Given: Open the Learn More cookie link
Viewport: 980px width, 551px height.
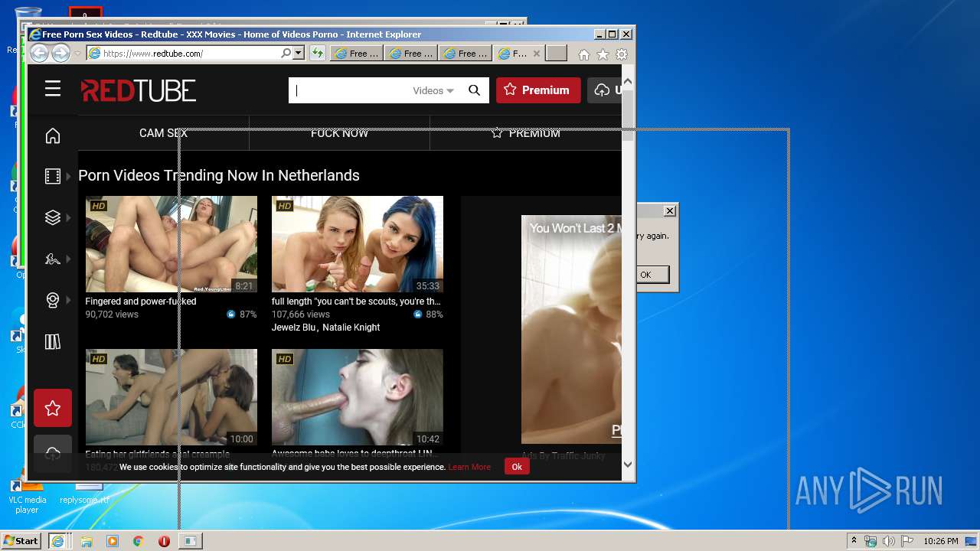Looking at the screenshot, I should pos(469,467).
